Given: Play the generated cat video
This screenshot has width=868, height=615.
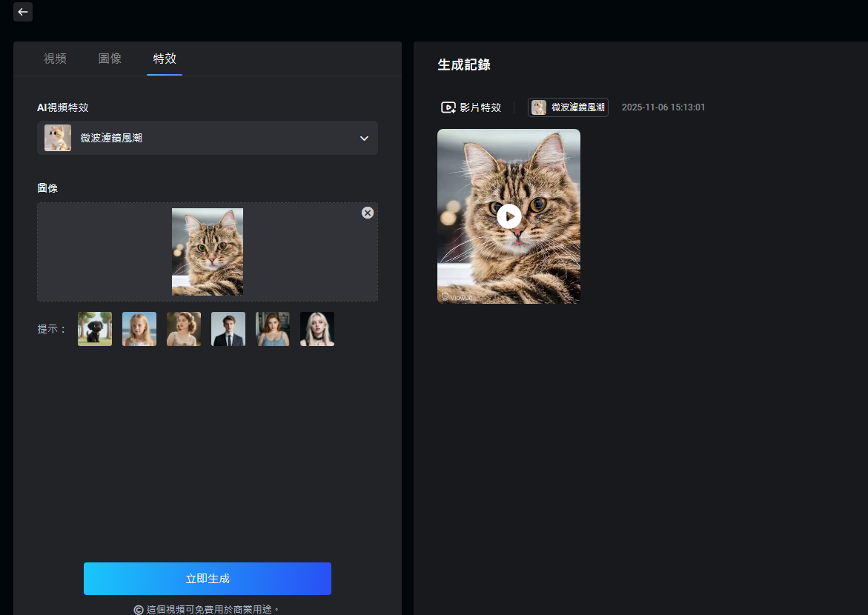Looking at the screenshot, I should coord(508,216).
